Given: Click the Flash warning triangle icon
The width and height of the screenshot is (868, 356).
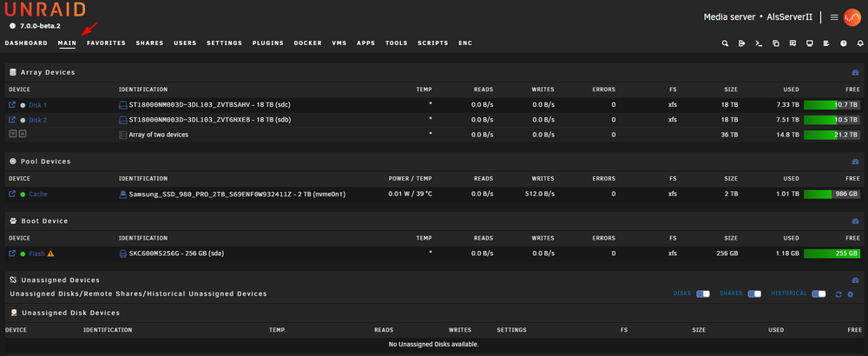Looking at the screenshot, I should tap(51, 254).
